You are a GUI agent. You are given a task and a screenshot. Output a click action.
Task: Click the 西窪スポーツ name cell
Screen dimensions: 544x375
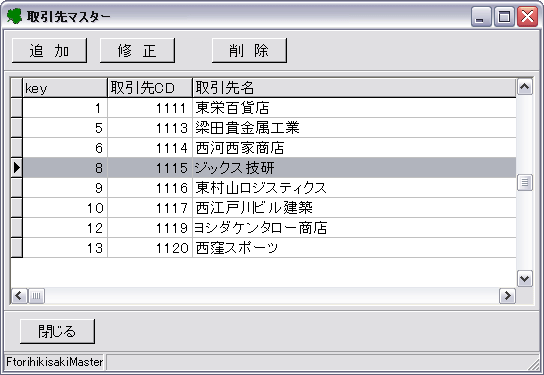pyautogui.click(x=354, y=248)
